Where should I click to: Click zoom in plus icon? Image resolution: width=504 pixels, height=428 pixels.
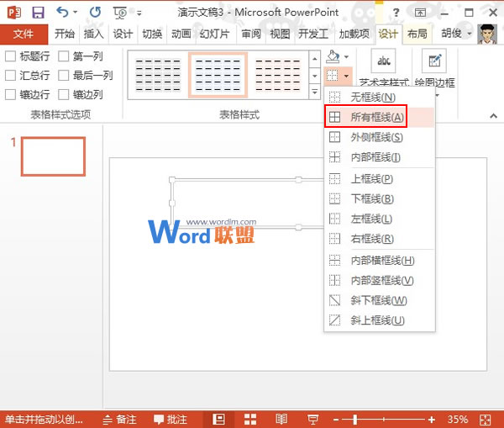click(x=432, y=420)
